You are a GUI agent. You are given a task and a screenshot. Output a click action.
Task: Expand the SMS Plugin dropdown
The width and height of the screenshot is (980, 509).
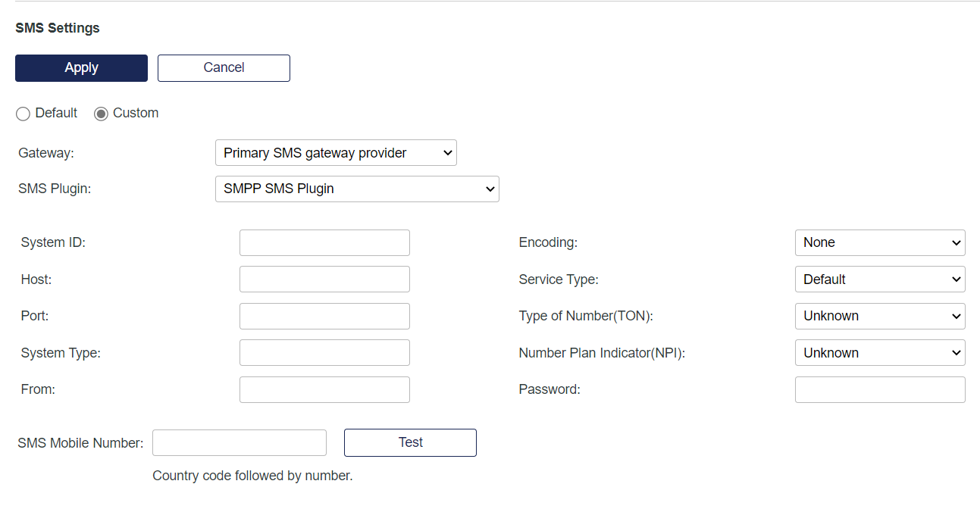(x=357, y=189)
